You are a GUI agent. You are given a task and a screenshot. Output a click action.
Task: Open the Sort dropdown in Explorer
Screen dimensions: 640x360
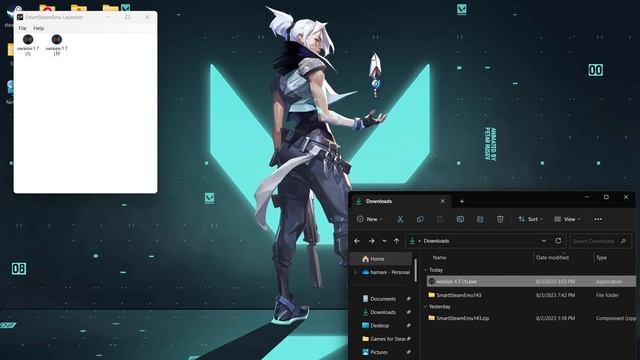point(530,219)
